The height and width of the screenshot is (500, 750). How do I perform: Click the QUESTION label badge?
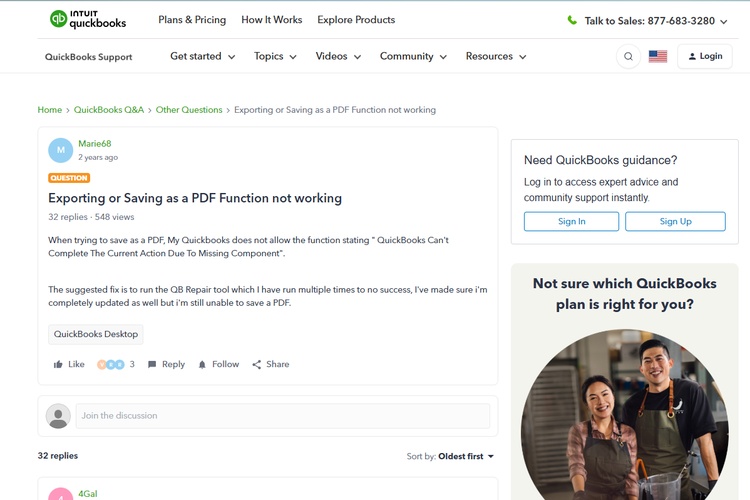click(69, 178)
